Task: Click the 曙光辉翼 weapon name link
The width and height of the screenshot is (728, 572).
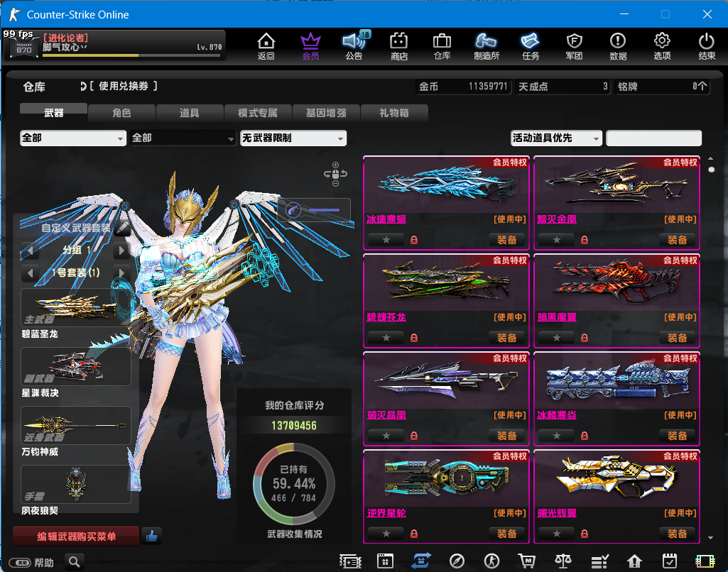Action: [x=557, y=513]
